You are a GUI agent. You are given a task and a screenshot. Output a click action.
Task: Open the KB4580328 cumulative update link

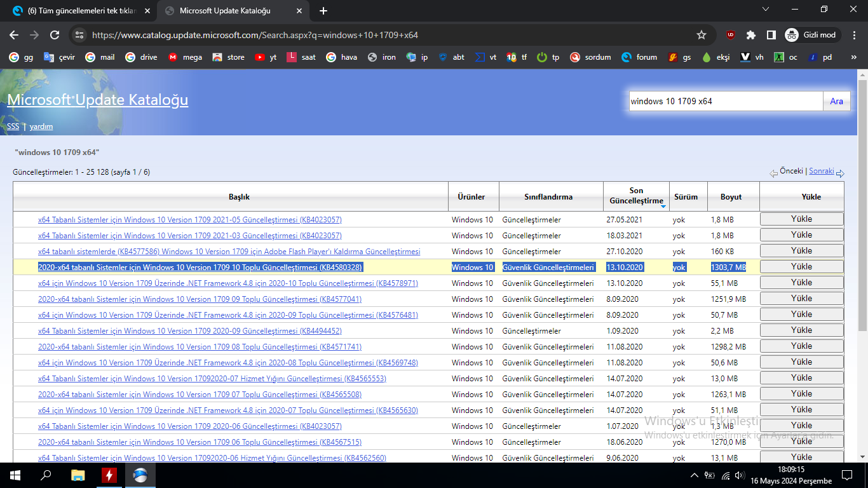[200, 268]
